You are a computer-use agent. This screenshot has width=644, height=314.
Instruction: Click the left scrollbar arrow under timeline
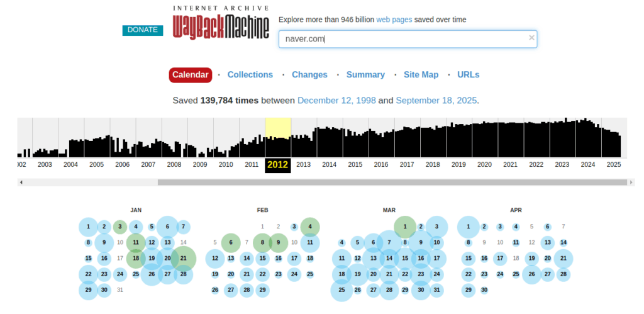click(21, 182)
